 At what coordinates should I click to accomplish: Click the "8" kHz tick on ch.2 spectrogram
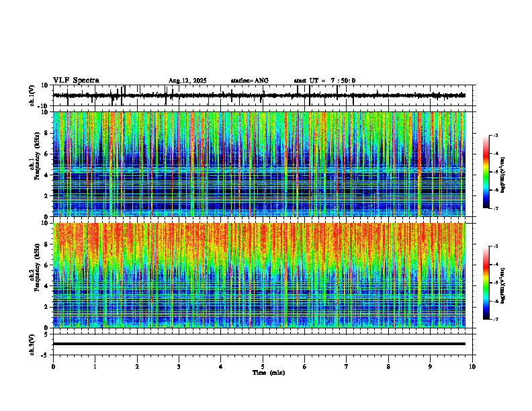click(x=47, y=244)
